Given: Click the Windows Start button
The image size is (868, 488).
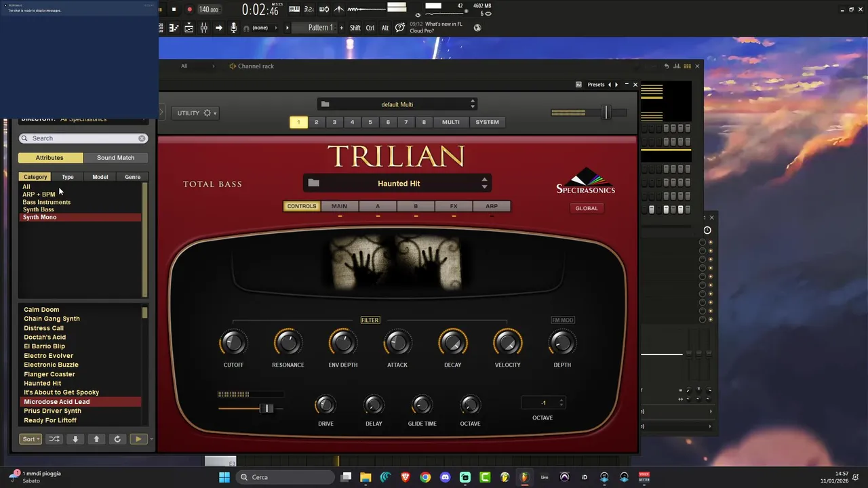Looking at the screenshot, I should (x=224, y=477).
